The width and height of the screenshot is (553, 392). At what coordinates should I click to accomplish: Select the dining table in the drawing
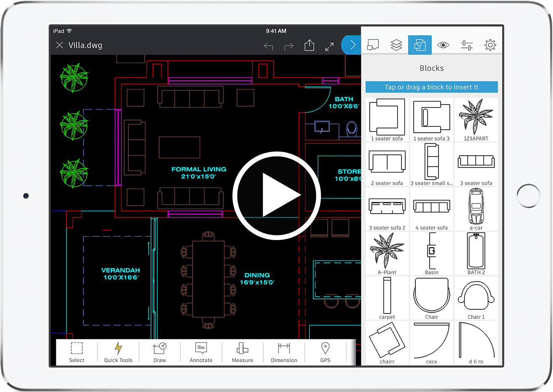click(208, 279)
